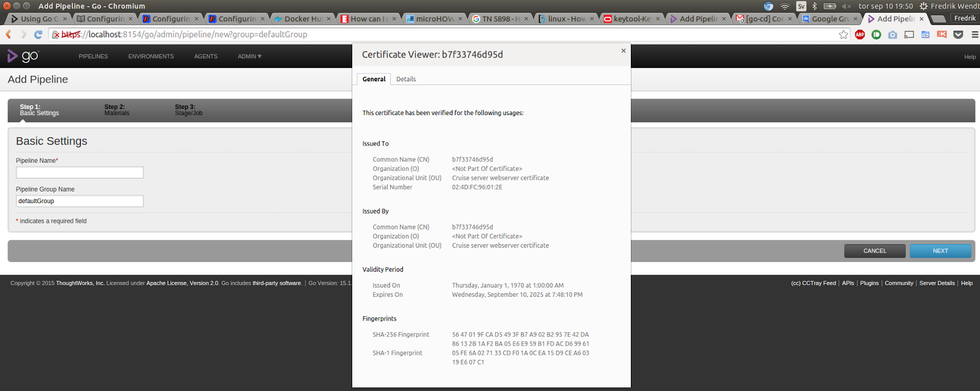The height and width of the screenshot is (391, 980).
Task: Open the system gear session menu
Action: click(924, 6)
